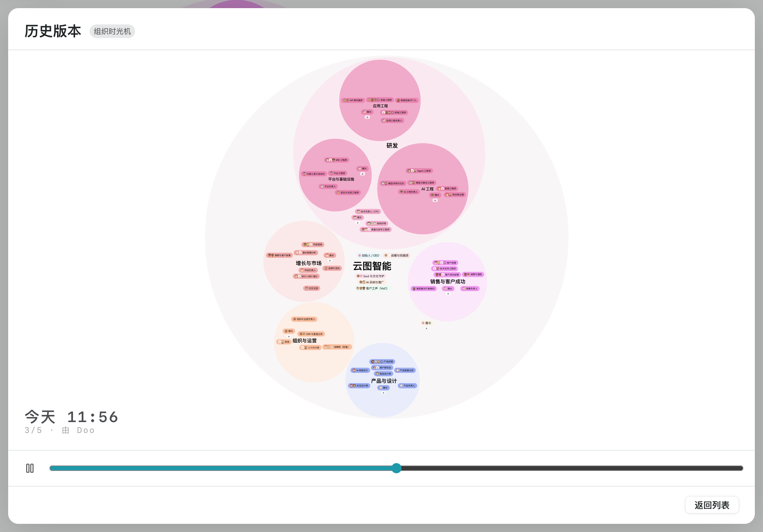Click the SEO / GEO 增长 role chip

306,277
